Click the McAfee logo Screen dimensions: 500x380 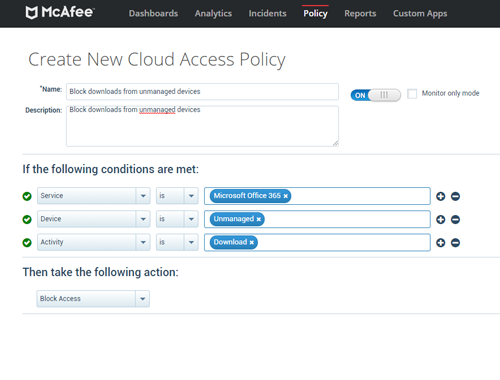60,13
